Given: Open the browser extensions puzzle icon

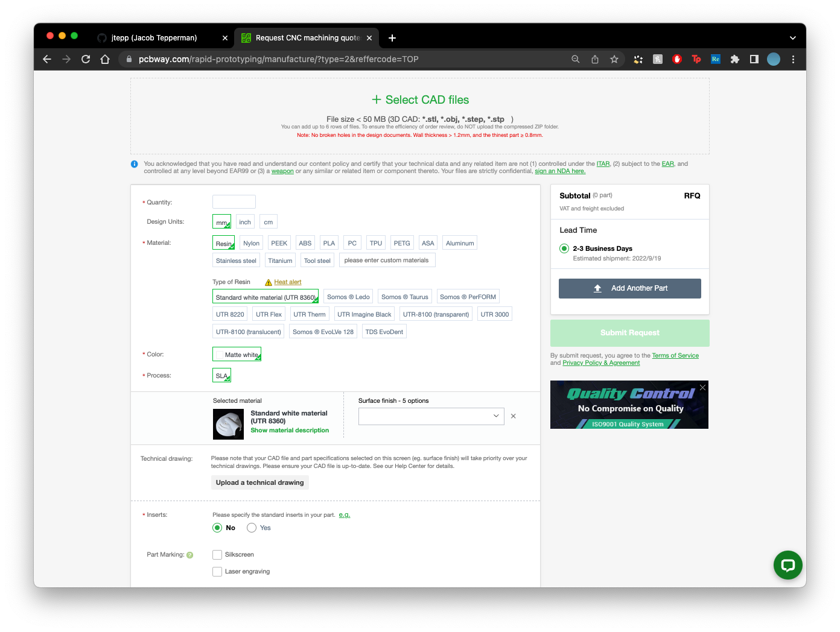Looking at the screenshot, I should 734,58.
